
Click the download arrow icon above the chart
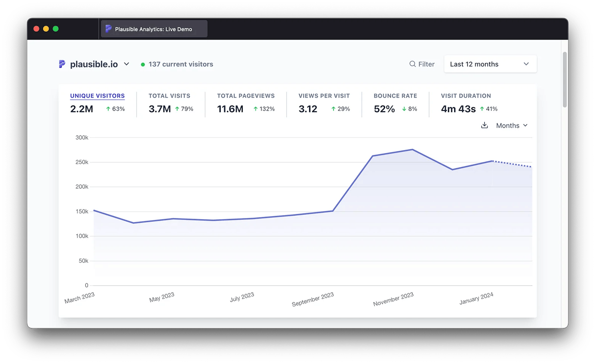click(x=484, y=125)
